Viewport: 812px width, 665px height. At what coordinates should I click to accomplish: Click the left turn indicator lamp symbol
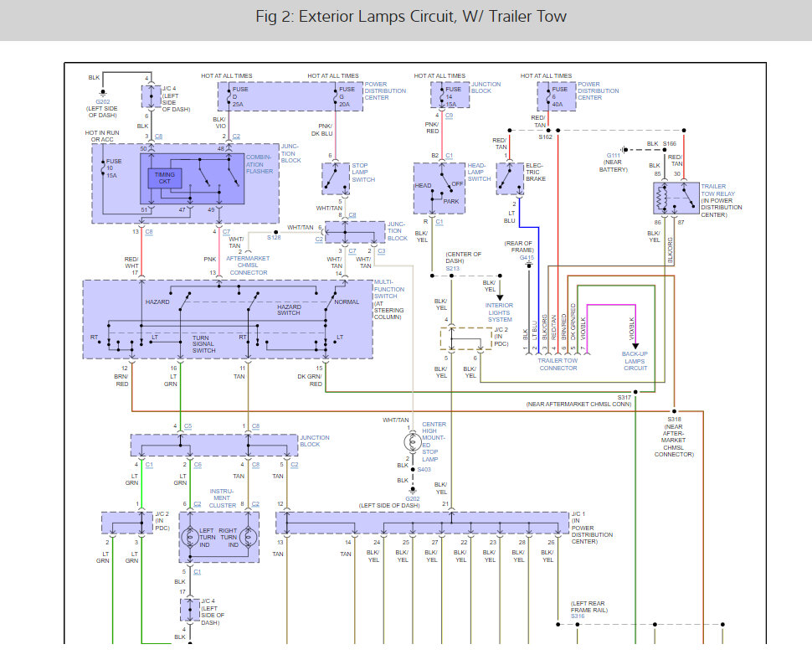(x=190, y=538)
